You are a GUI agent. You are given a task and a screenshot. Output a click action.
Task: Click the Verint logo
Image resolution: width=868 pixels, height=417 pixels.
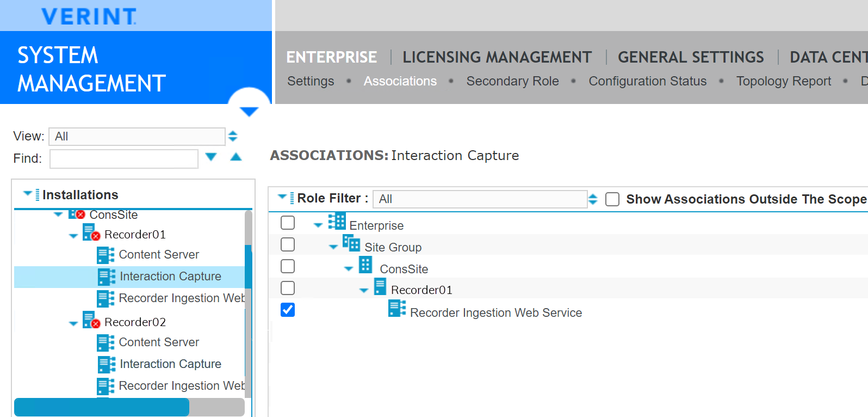89,16
